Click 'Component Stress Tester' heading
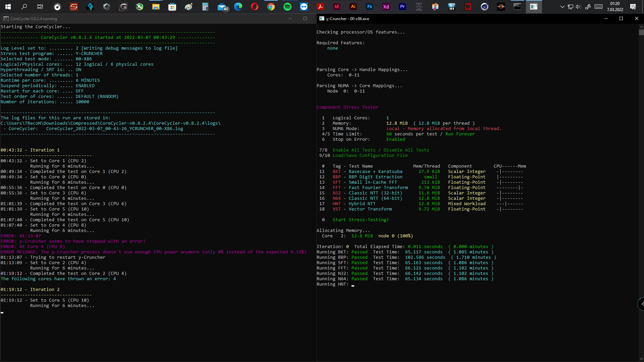 pos(347,107)
